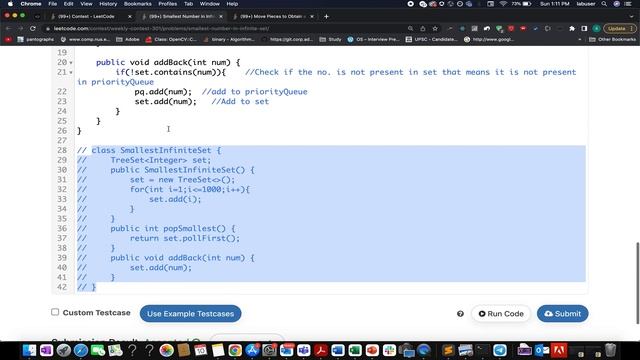Open App Store from the dock

tap(252, 350)
